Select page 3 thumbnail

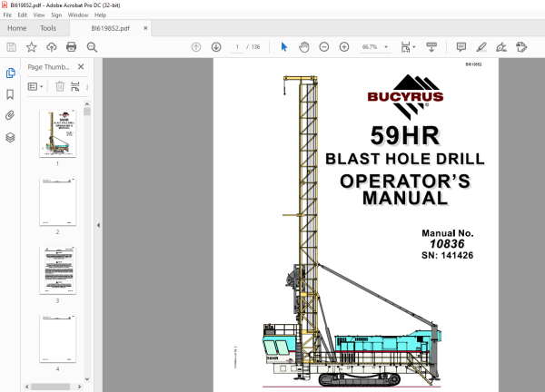pos(58,270)
